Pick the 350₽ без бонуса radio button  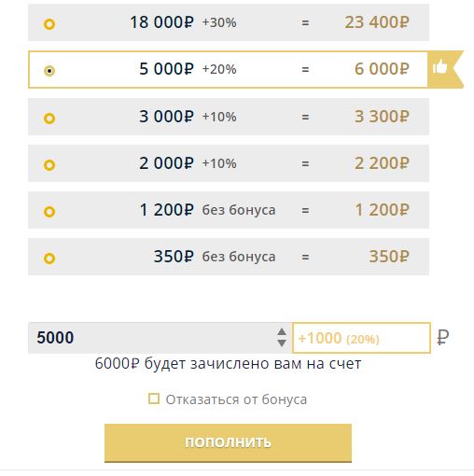tap(49, 259)
